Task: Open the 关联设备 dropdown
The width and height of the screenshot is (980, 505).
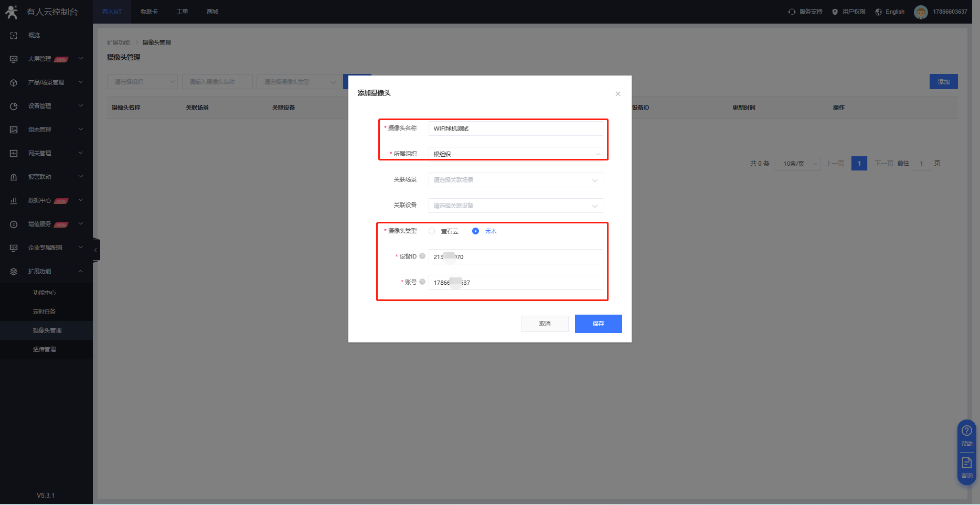Action: (x=515, y=206)
